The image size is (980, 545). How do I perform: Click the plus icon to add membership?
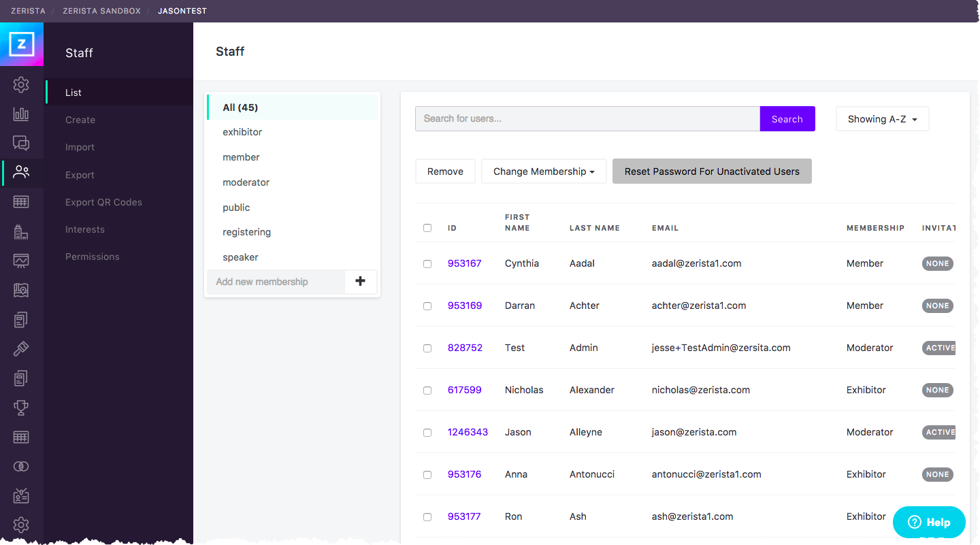(361, 282)
